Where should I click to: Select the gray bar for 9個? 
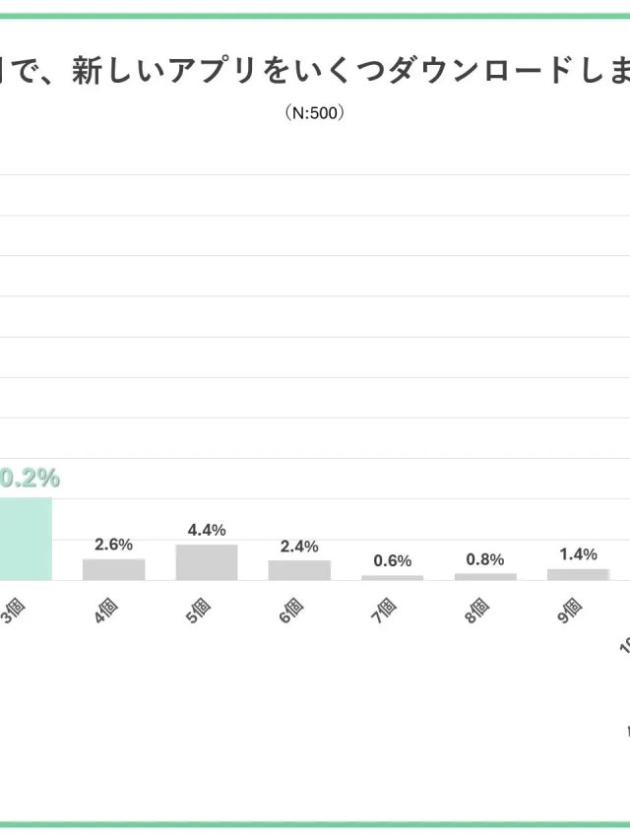click(x=578, y=574)
